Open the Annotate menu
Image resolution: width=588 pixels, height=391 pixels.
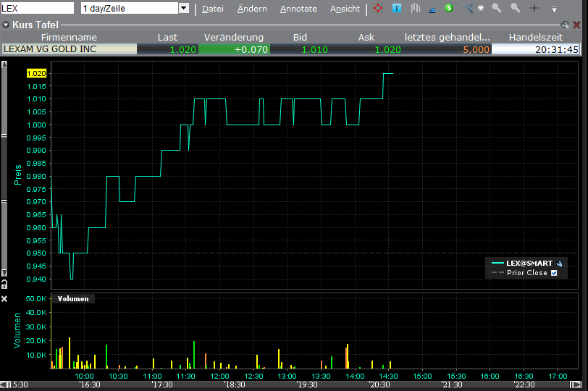tap(298, 9)
